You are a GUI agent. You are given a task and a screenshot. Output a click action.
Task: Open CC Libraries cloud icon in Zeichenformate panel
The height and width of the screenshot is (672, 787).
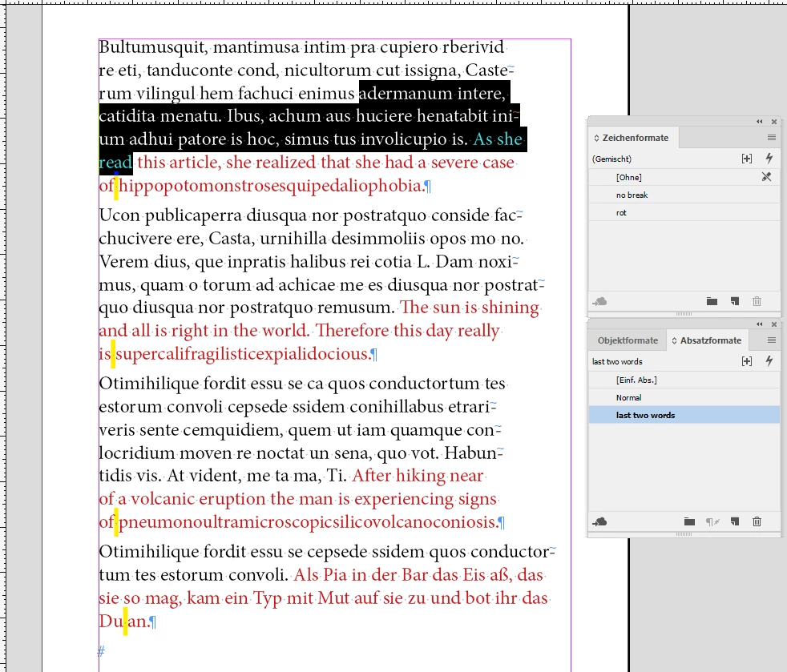599,301
